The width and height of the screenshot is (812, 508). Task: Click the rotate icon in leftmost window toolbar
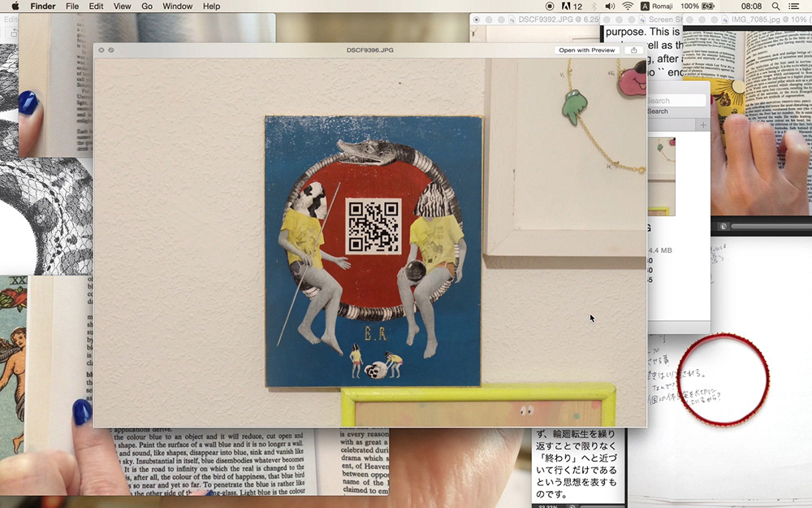[11, 33]
